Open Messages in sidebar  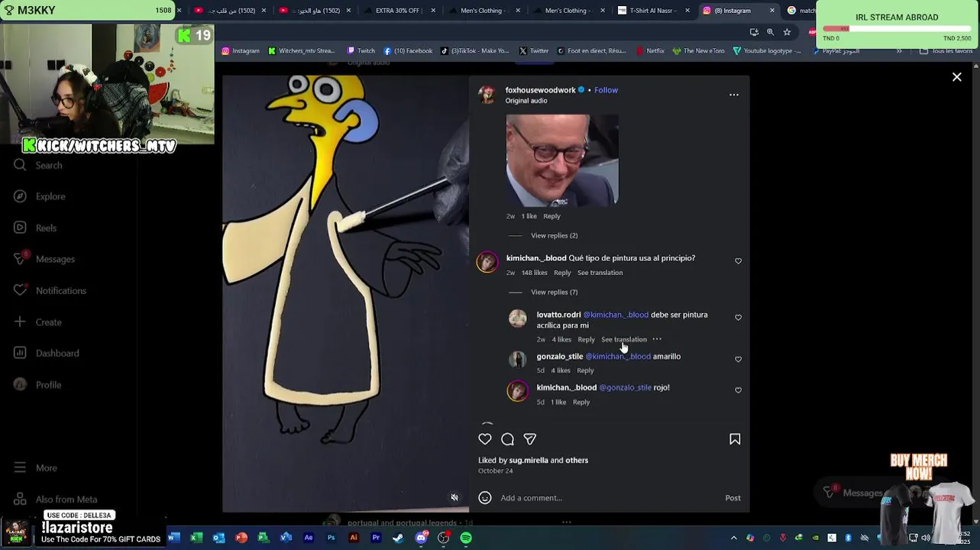(55, 259)
